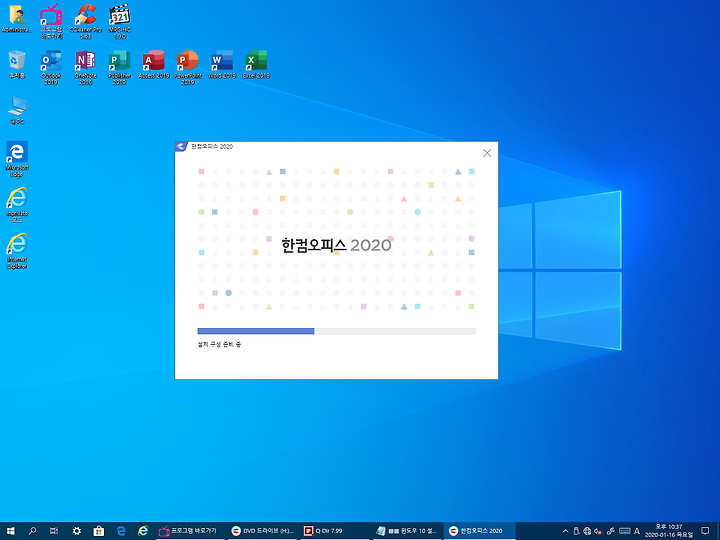Launch the Outlook 2019 desktop shortcut
The width and height of the screenshot is (720, 540).
[x=51, y=68]
